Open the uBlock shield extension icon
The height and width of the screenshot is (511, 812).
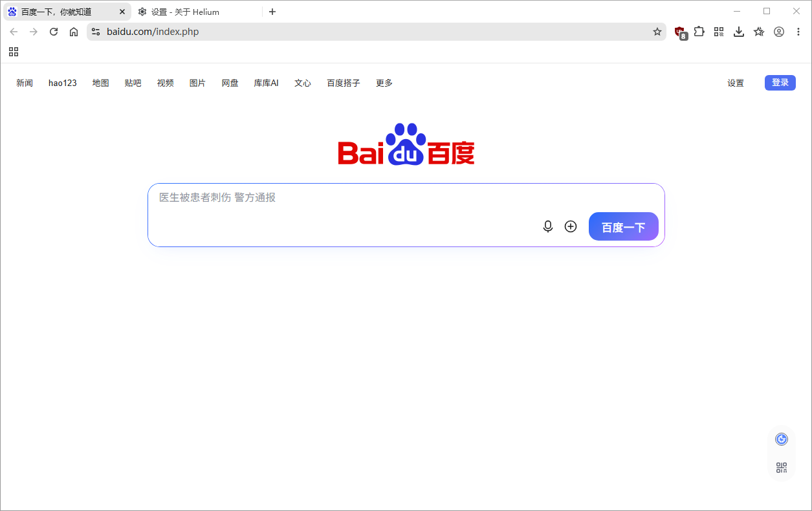pyautogui.click(x=680, y=32)
